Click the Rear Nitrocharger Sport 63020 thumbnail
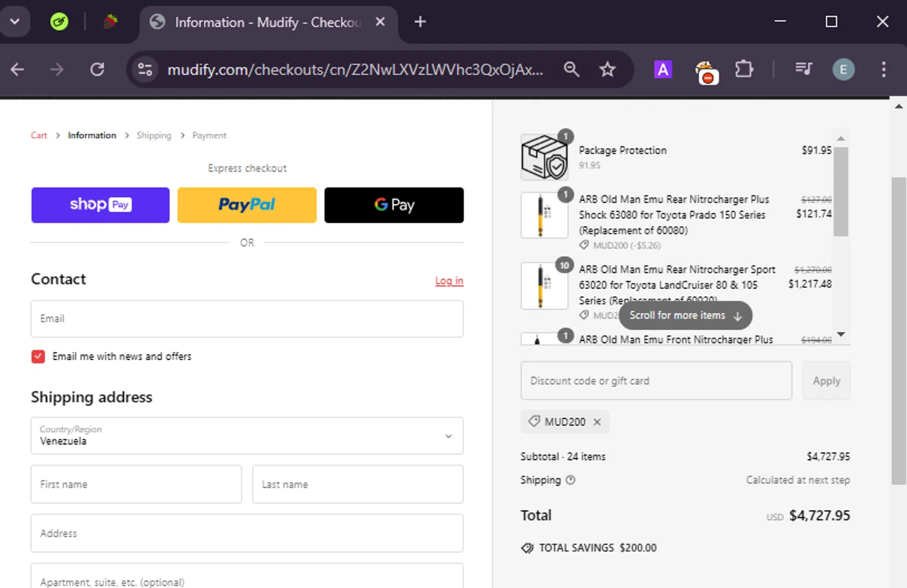This screenshot has height=588, width=907. [x=544, y=286]
